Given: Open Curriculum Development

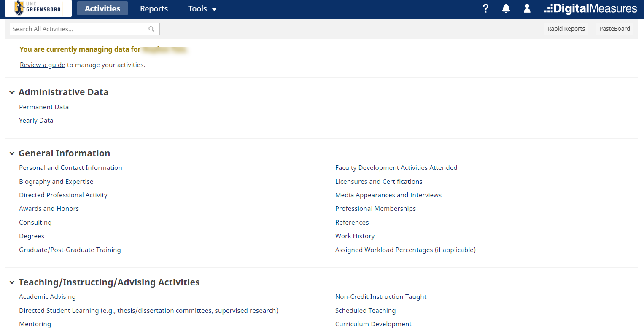Looking at the screenshot, I should [x=373, y=324].
